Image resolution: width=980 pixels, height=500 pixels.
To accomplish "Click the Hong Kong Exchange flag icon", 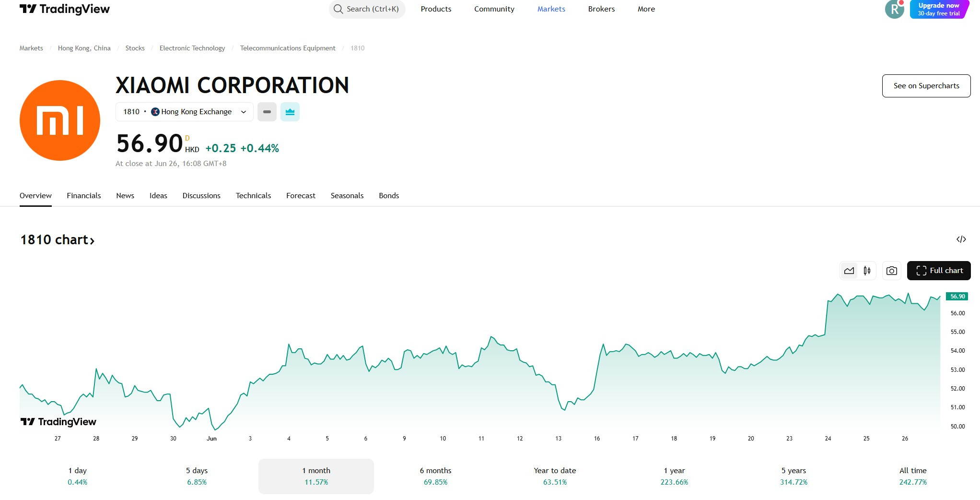I will [155, 112].
